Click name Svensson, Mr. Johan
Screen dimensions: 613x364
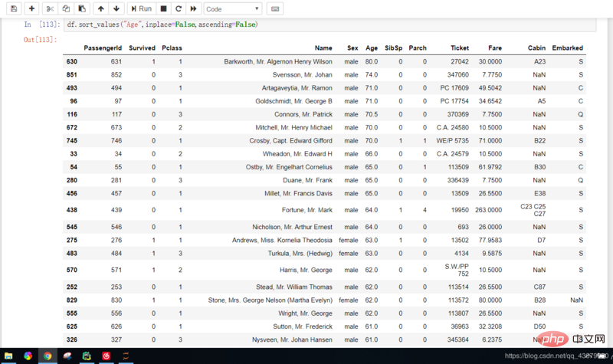(302, 74)
